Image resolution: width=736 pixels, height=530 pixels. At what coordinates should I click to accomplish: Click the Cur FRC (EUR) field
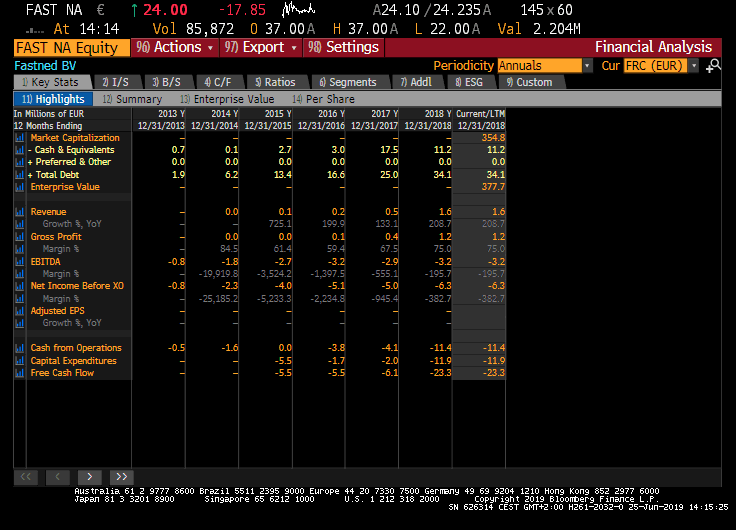[x=656, y=66]
